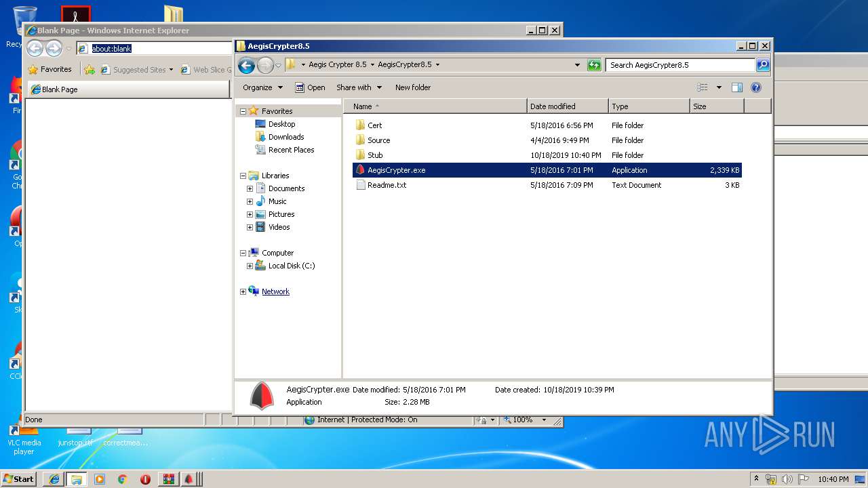
Task: Select the Readme.txt file icon
Action: [360, 185]
